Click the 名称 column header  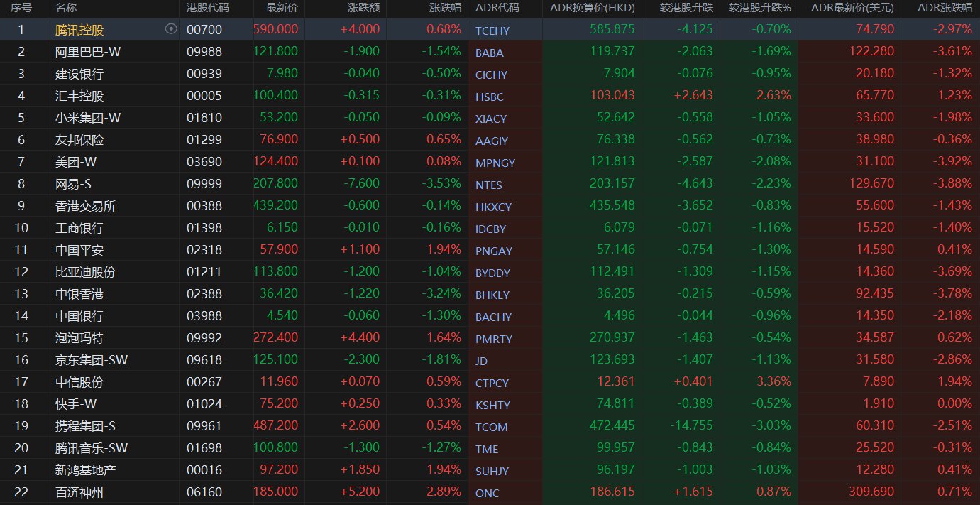(x=66, y=8)
